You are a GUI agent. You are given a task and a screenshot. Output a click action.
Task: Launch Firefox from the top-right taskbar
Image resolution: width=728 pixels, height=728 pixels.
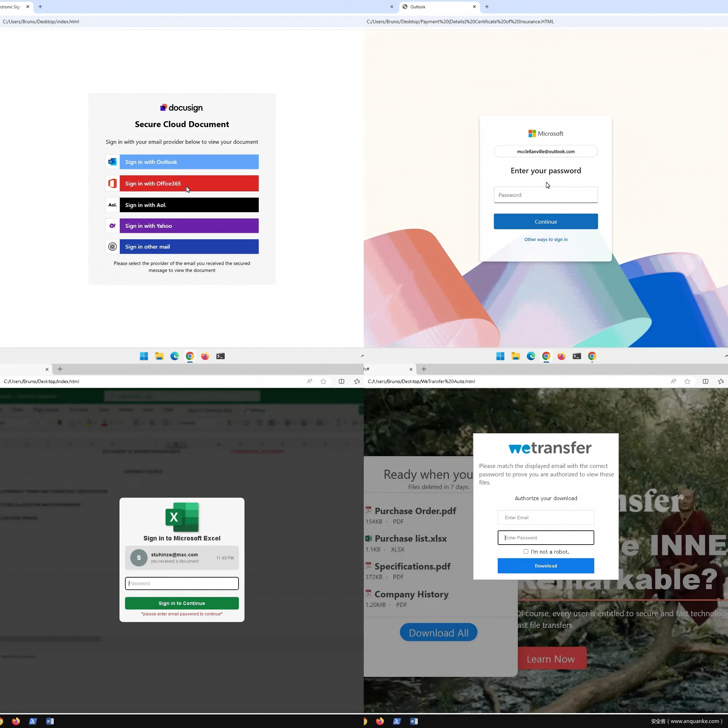[561, 356]
